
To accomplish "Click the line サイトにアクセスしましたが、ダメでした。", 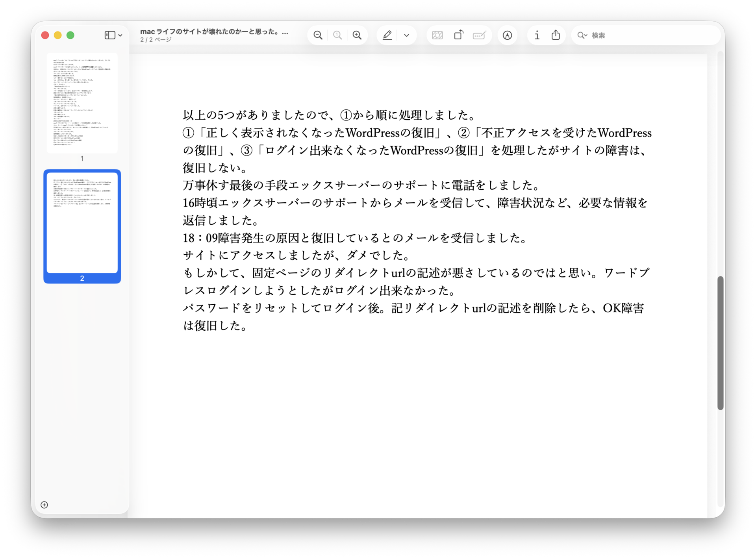I will point(297,255).
